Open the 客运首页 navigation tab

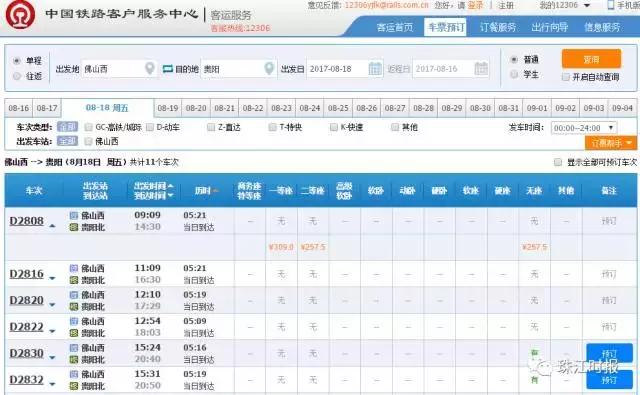coord(395,27)
